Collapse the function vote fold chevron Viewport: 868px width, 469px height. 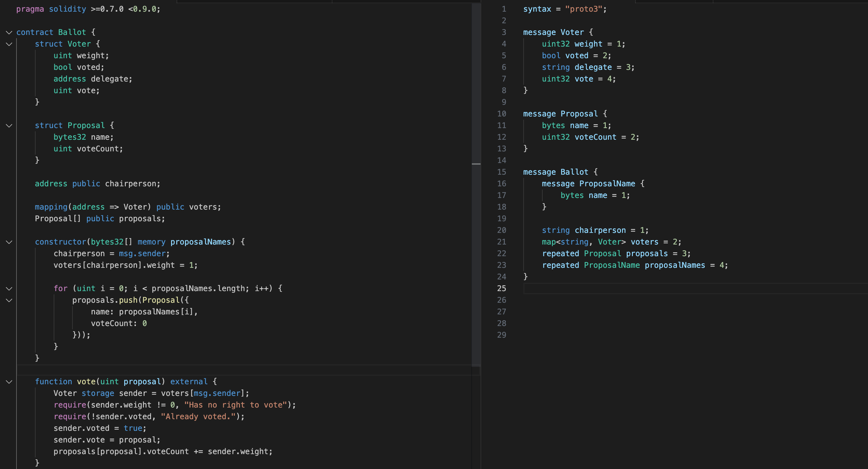pos(9,382)
